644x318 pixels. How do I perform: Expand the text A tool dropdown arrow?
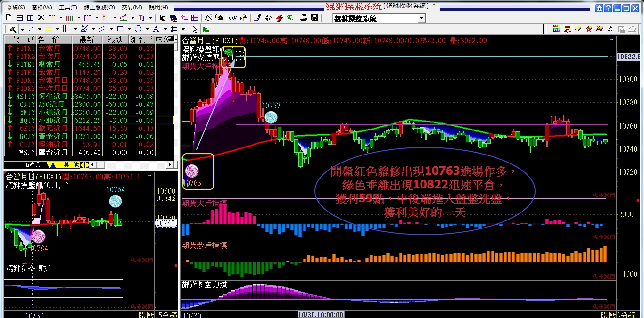click(x=165, y=30)
